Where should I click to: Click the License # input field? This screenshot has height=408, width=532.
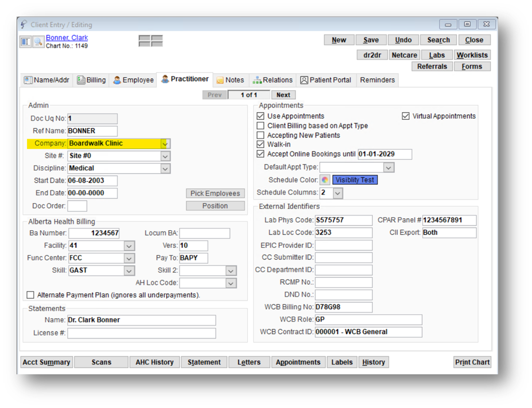142,333
